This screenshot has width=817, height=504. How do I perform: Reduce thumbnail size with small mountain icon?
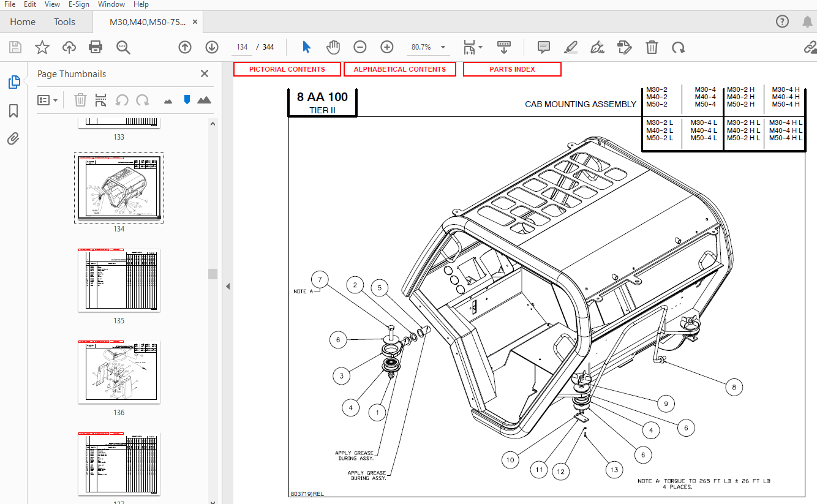click(x=168, y=100)
